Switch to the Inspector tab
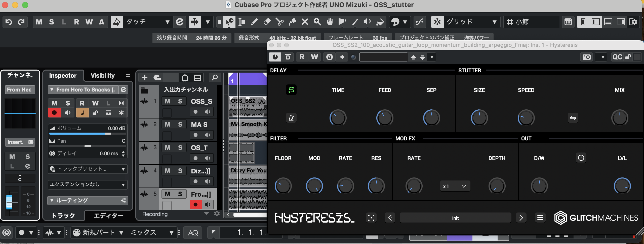644x244 pixels. point(63,76)
